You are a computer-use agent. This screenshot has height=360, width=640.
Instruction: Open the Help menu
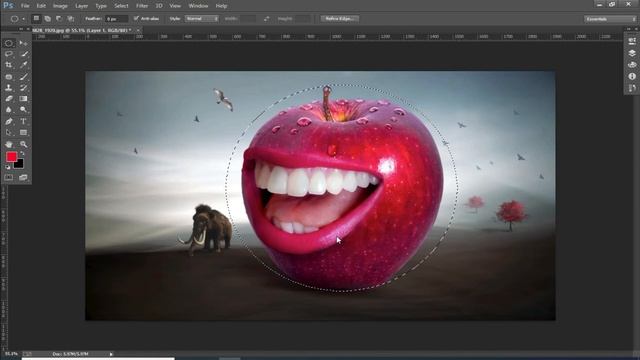(x=221, y=6)
